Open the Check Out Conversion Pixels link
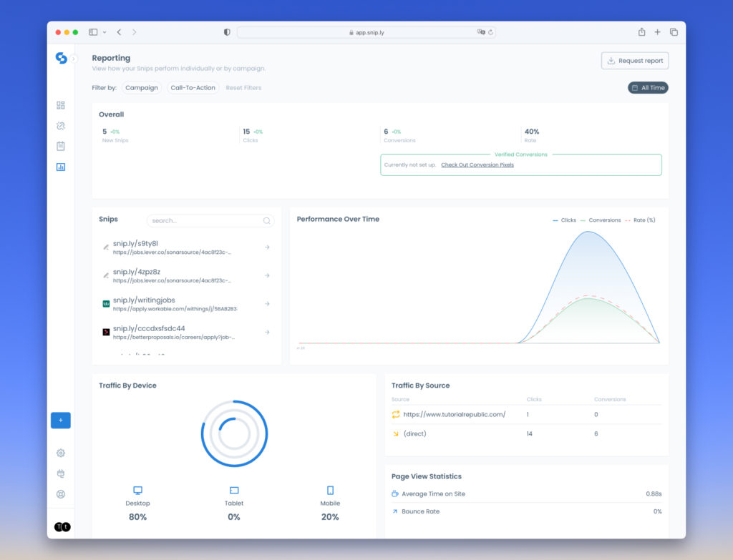Viewport: 733px width, 560px height. (477, 165)
